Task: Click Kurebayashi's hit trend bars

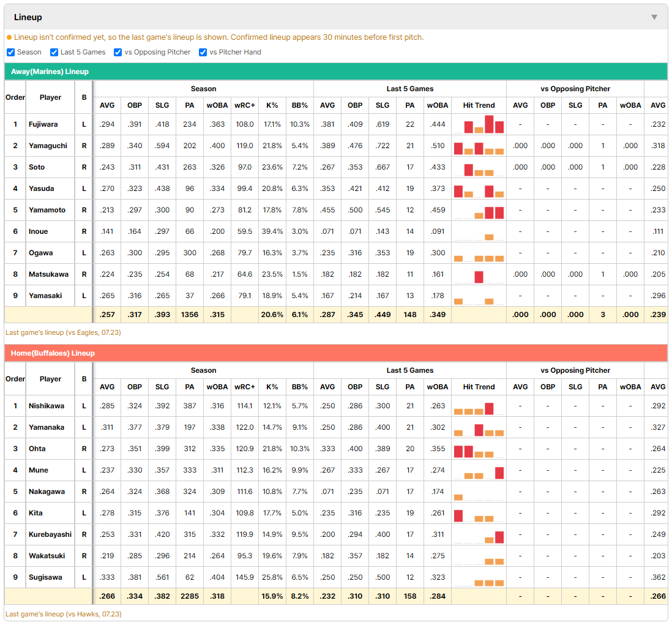Action: pyautogui.click(x=479, y=534)
